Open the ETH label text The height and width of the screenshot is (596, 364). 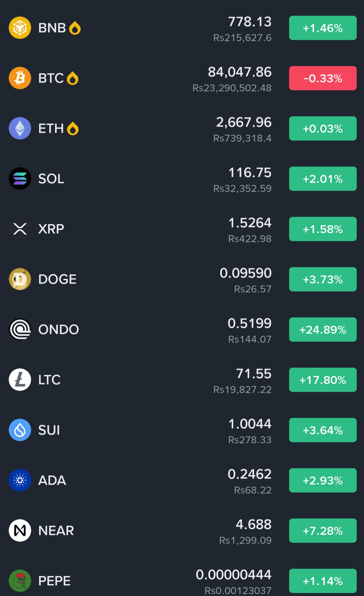pos(51,129)
